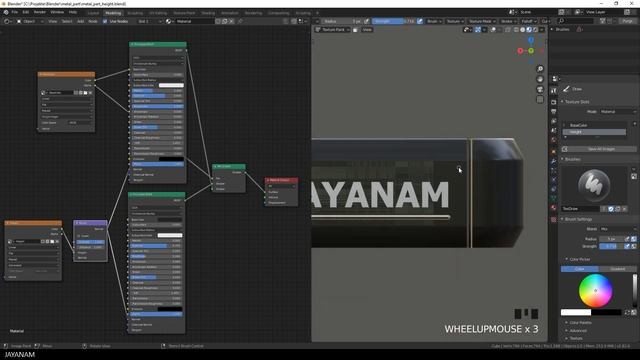Screen dimensions: 640x360
Task: Open the Mode Material dropdown in Texture Slots
Action: click(x=618, y=111)
